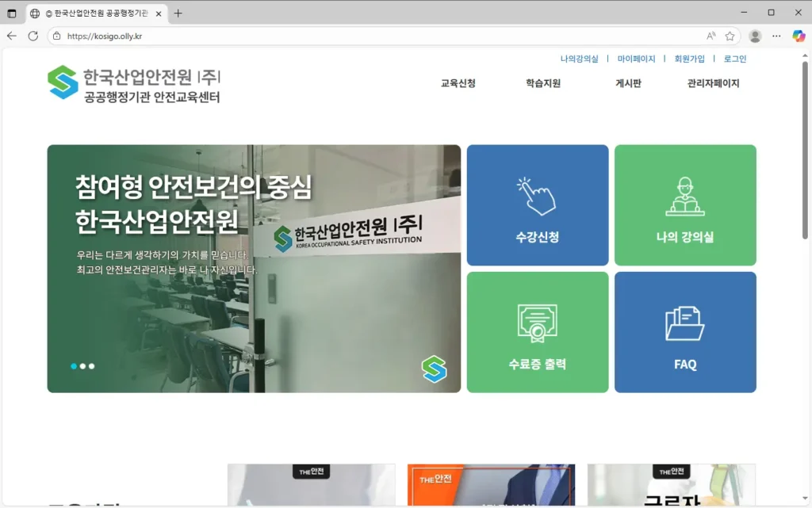
Task: Refresh the page with reload icon
Action: 33,36
